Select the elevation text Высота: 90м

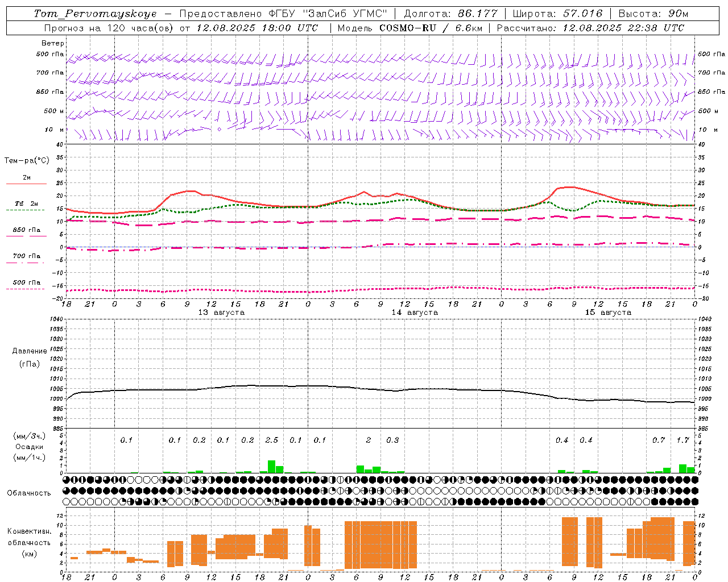pyautogui.click(x=653, y=14)
